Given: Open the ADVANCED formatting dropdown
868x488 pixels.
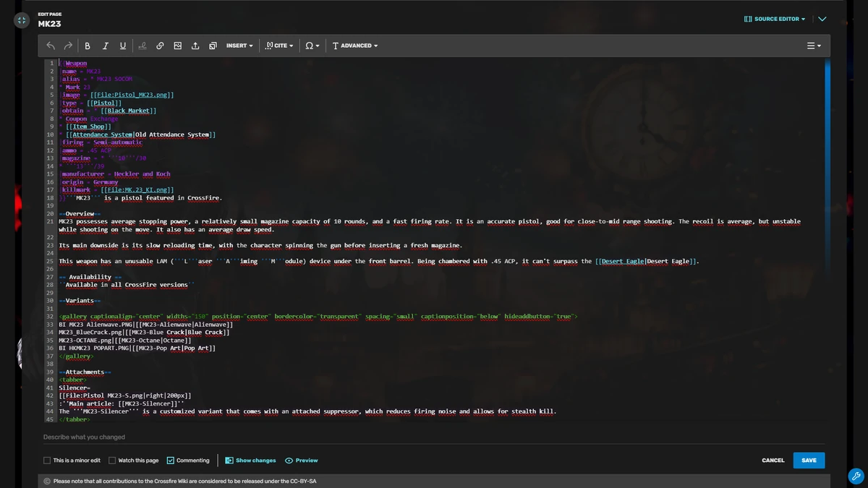Looking at the screenshot, I should [354, 45].
